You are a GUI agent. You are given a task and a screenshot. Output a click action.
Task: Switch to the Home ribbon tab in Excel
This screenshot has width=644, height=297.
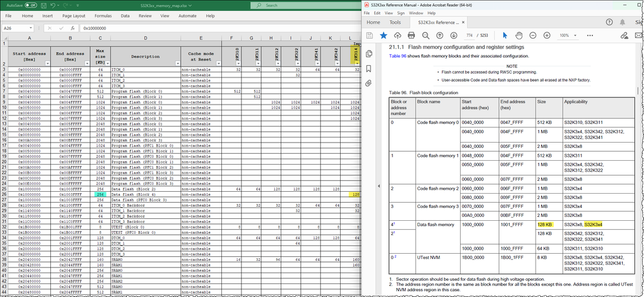tap(28, 16)
